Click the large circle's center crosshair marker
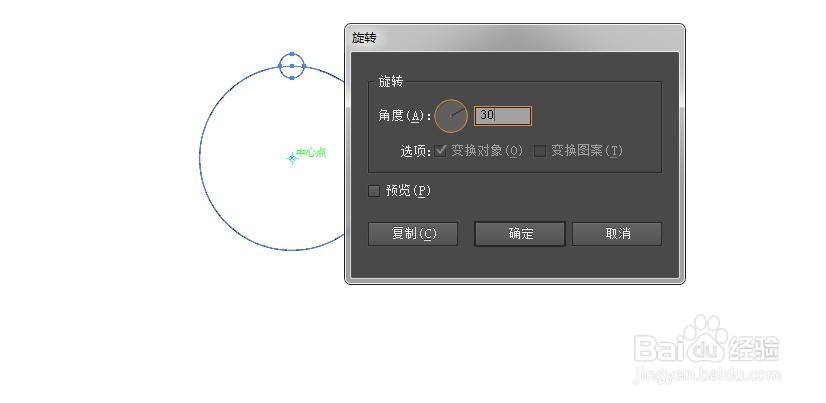826x403 pixels. [292, 158]
